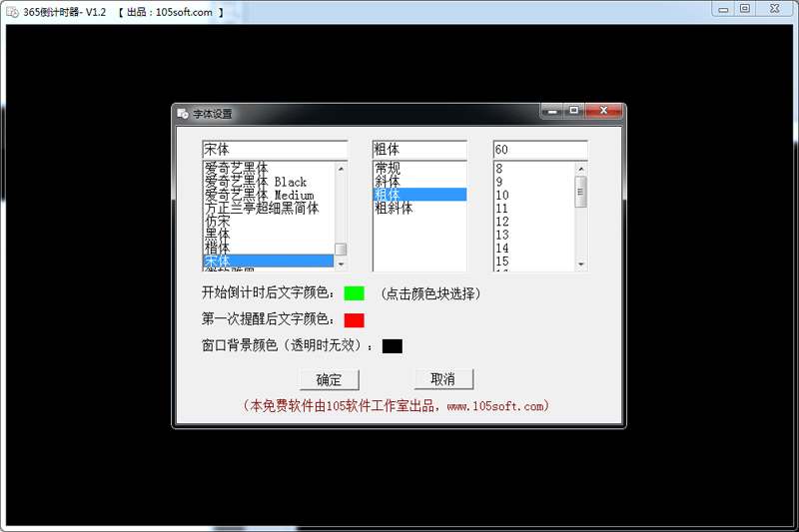Click the green countdown text color block
This screenshot has height=532, width=799.
point(354,293)
